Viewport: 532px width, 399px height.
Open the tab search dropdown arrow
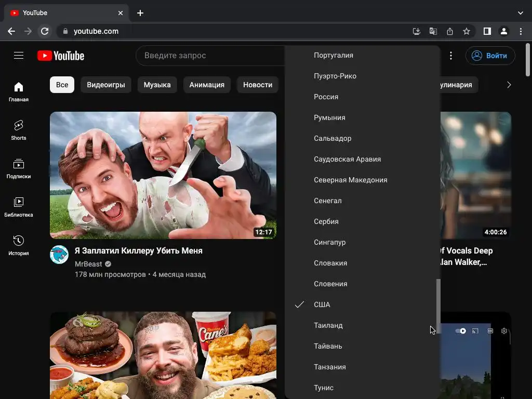(x=520, y=13)
